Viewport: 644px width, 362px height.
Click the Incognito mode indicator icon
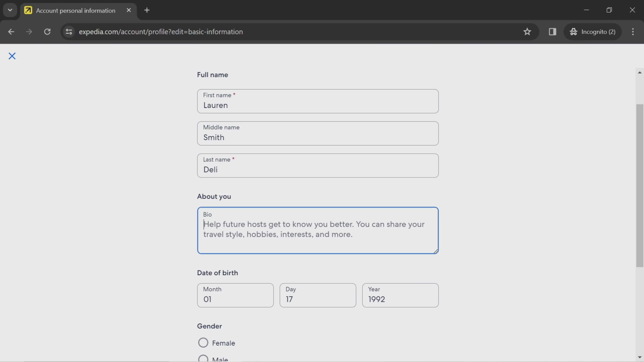(574, 31)
